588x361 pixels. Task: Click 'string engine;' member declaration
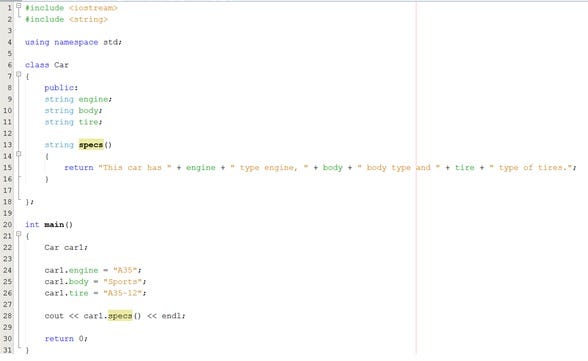click(x=78, y=99)
